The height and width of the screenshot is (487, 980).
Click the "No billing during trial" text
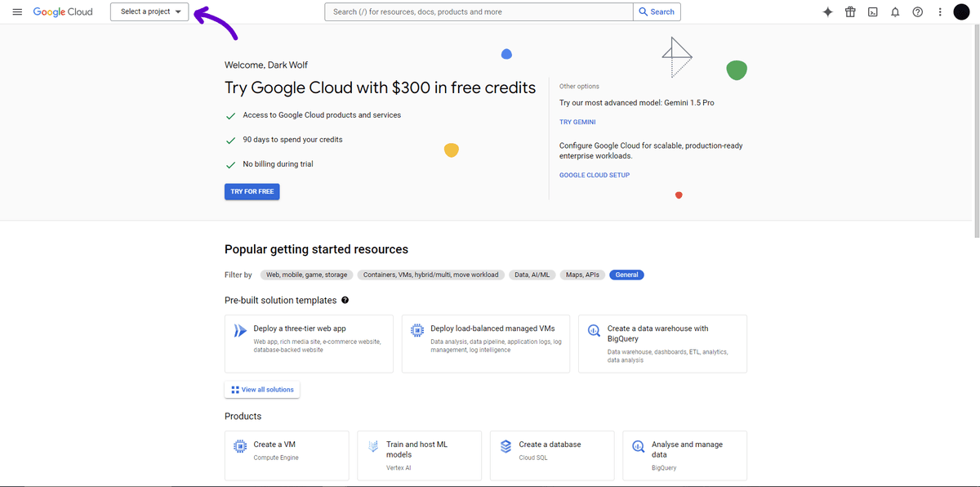(x=278, y=164)
